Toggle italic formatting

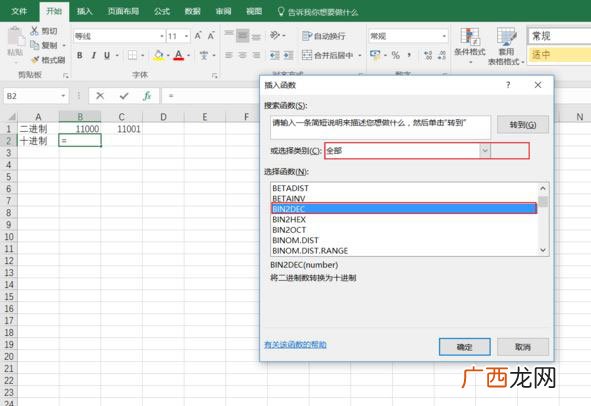[93, 55]
